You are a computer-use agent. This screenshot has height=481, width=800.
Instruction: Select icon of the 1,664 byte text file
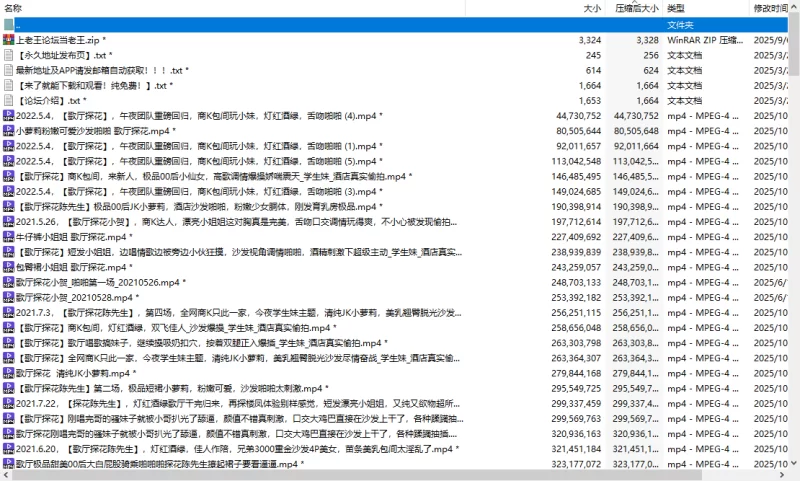coord(8,85)
